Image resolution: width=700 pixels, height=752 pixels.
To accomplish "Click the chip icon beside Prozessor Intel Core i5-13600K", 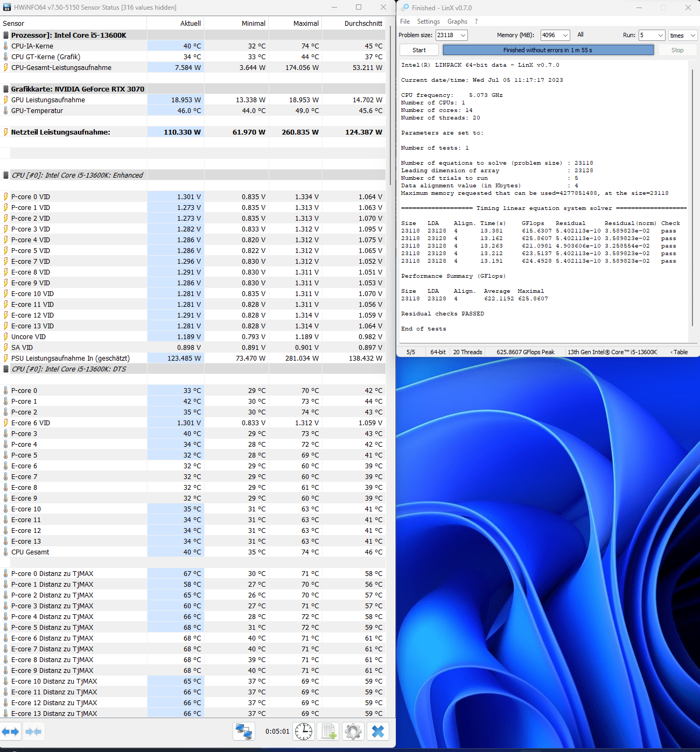I will coord(6,35).
